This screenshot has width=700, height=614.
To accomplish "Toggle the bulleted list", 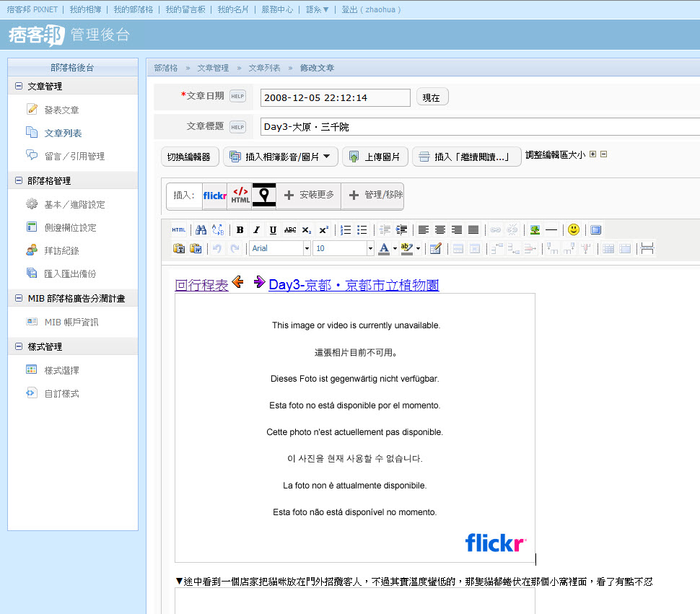I will point(362,230).
